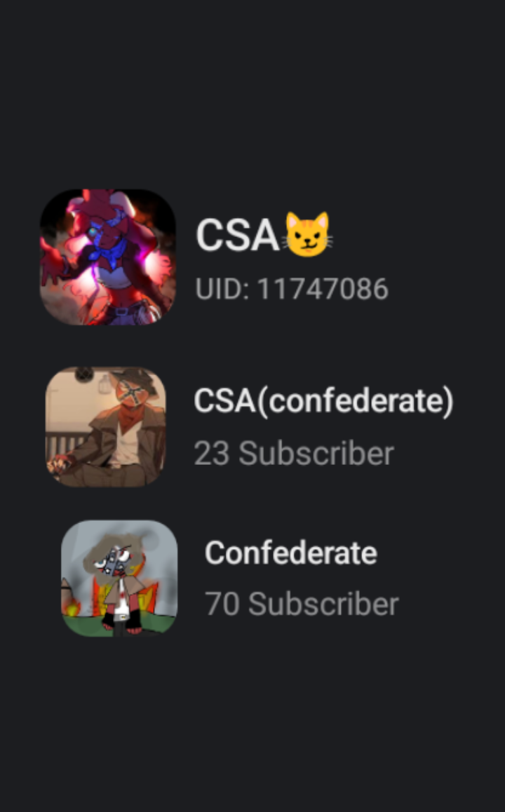505x812 pixels.
Task: Click the word Subscriber under CSA(confederate)
Action: (x=316, y=454)
